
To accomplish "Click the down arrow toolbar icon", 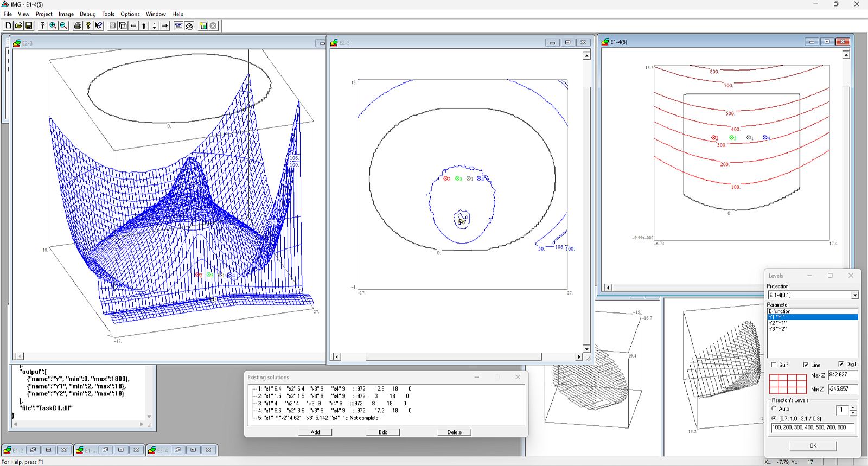I will tap(155, 25).
